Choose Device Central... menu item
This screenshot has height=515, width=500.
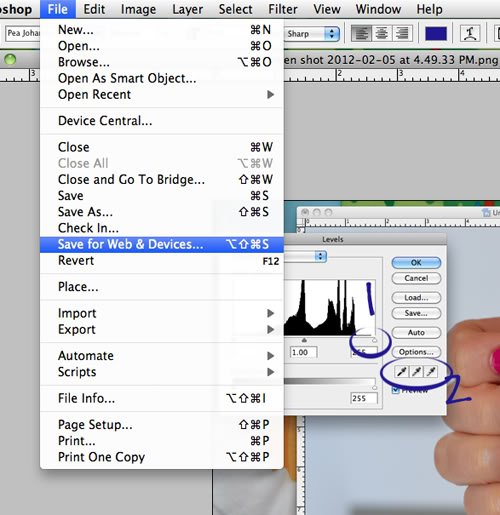pos(162,121)
